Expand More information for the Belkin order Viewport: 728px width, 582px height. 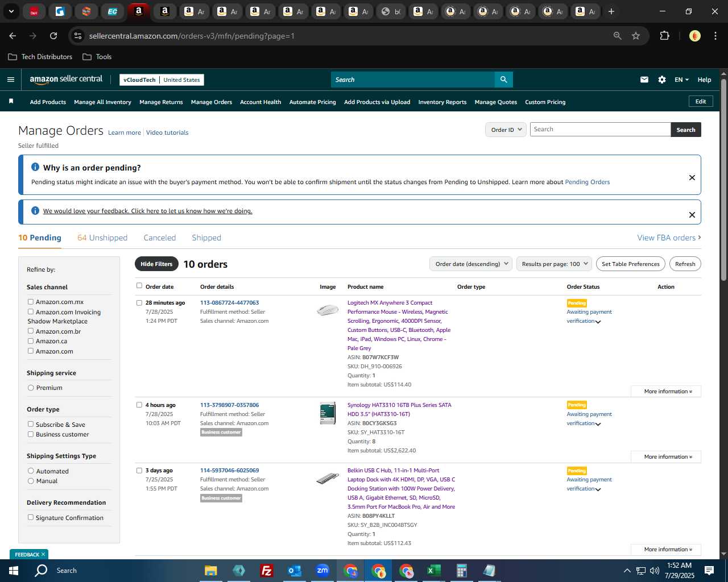666,550
